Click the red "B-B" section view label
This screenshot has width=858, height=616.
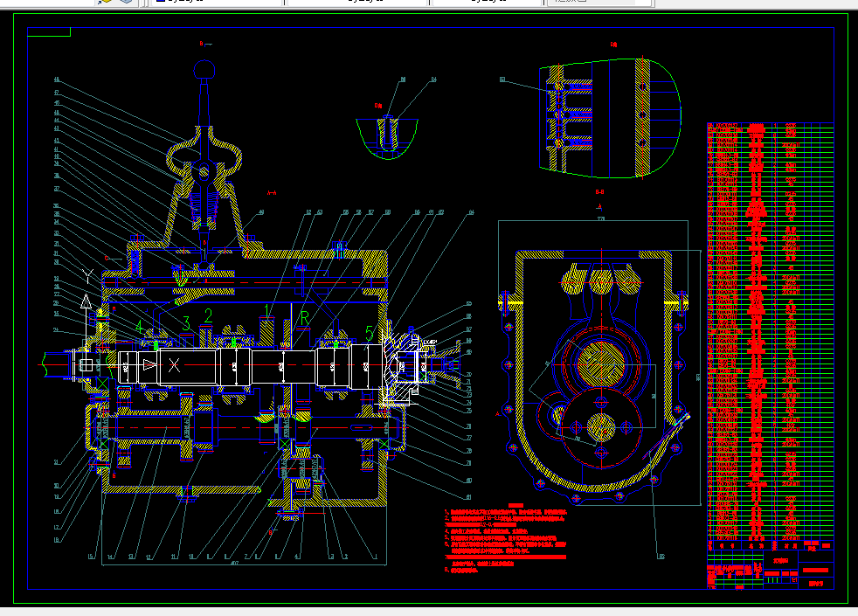[x=599, y=192]
